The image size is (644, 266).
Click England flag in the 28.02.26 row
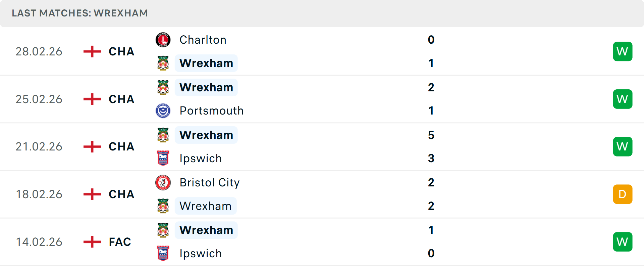[92, 51]
